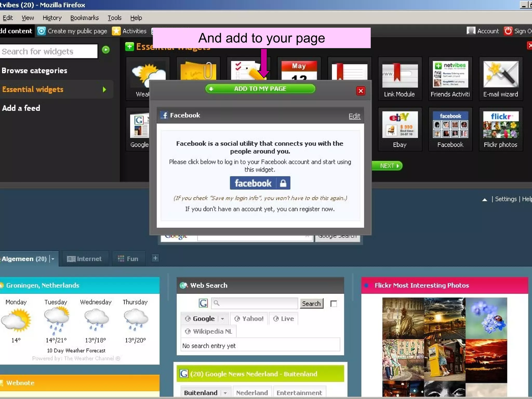Collapse panel with the up arrow near Settings
The height and width of the screenshot is (399, 532).
(x=484, y=199)
